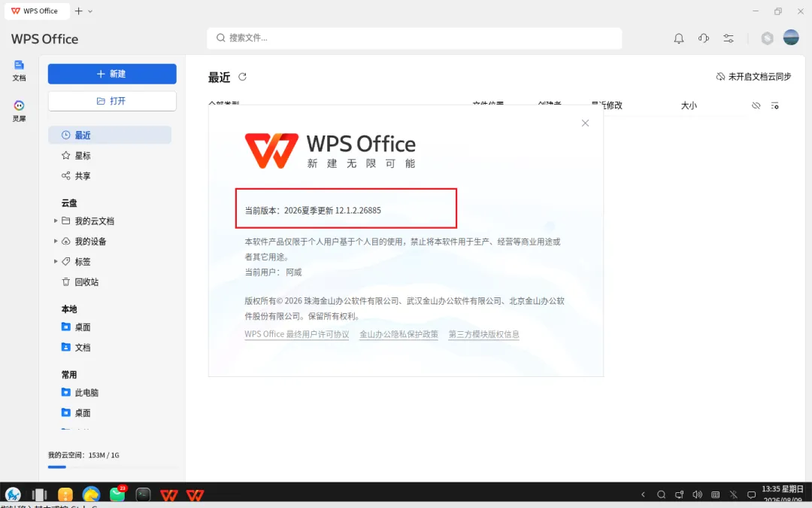Toggle the hidden eye icon in list header
Image resolution: width=812 pixels, height=508 pixels.
756,106
